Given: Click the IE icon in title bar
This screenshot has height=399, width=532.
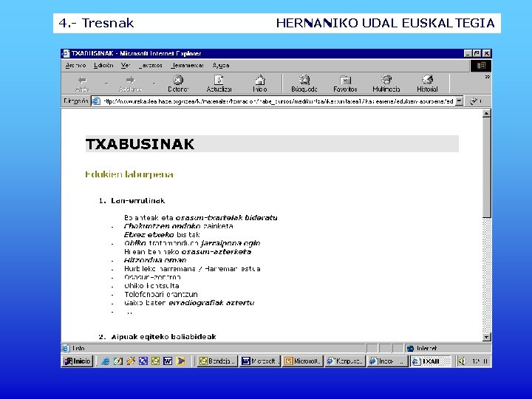Looking at the screenshot, I should (x=66, y=53).
